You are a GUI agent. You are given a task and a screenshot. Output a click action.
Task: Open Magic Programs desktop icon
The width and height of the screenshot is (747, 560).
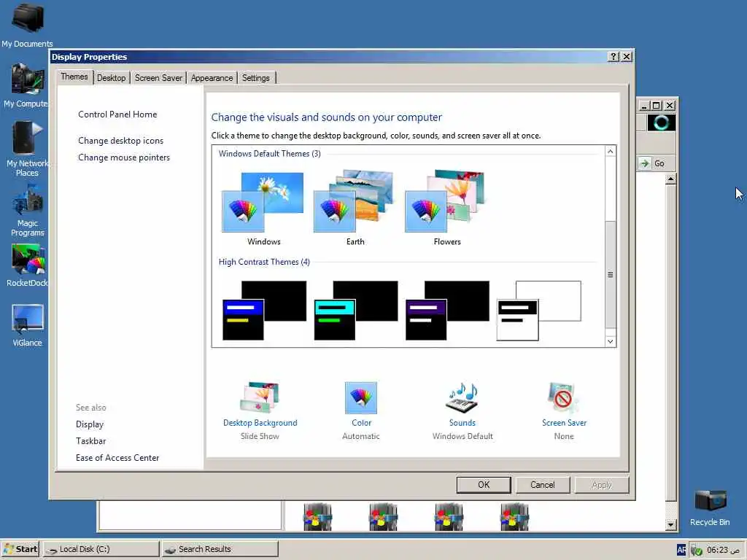pyautogui.click(x=28, y=212)
